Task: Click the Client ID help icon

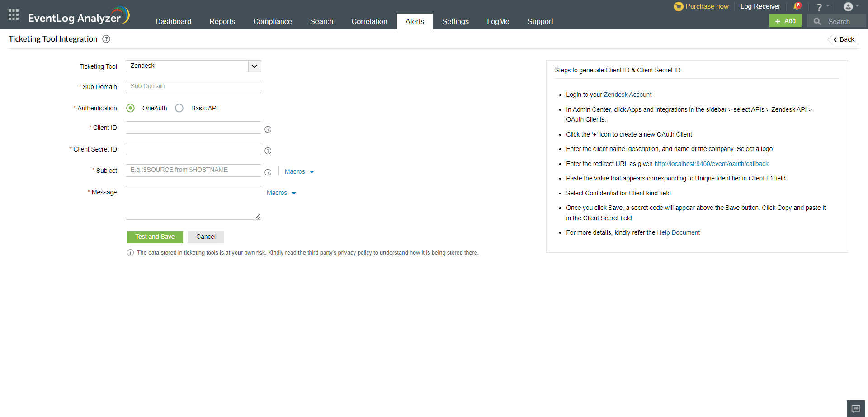Action: click(x=268, y=129)
